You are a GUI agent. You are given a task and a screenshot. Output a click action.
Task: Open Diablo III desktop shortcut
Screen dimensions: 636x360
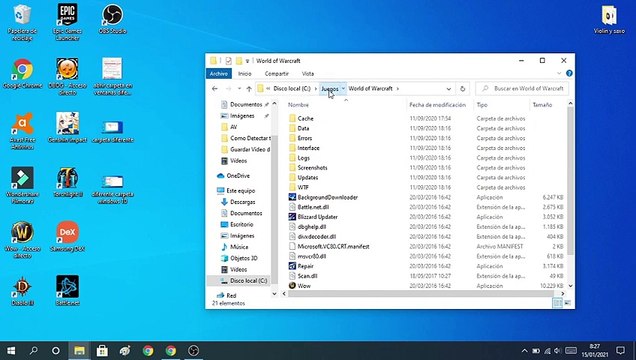[22, 290]
